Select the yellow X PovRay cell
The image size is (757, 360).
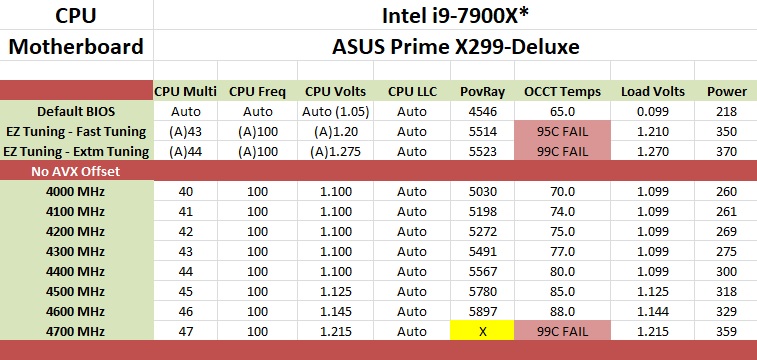482,331
